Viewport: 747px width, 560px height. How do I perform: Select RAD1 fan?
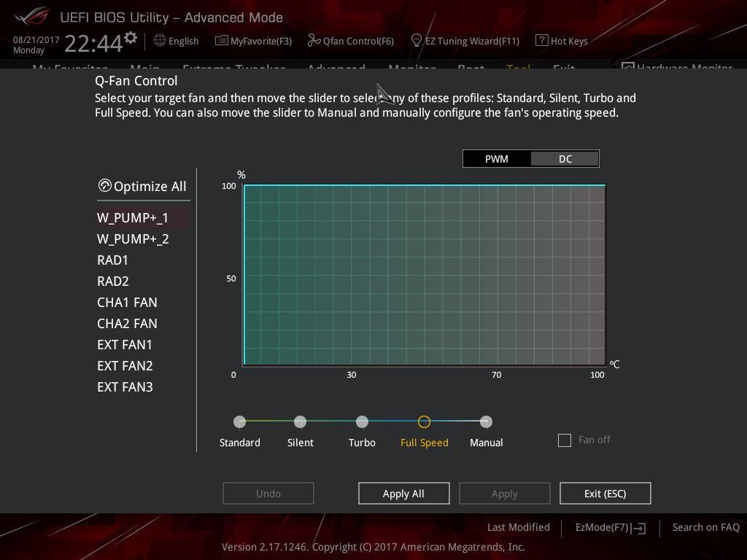click(x=113, y=260)
